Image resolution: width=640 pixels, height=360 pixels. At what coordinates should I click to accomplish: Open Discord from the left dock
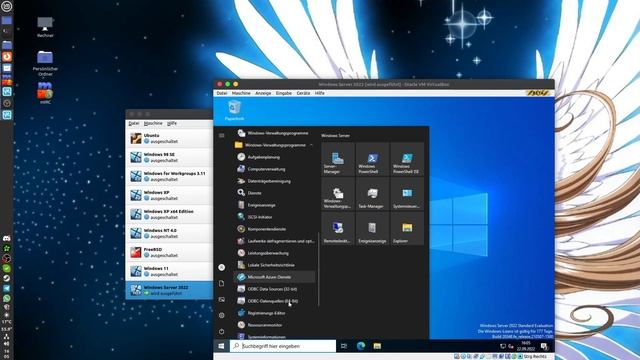tap(7, 238)
